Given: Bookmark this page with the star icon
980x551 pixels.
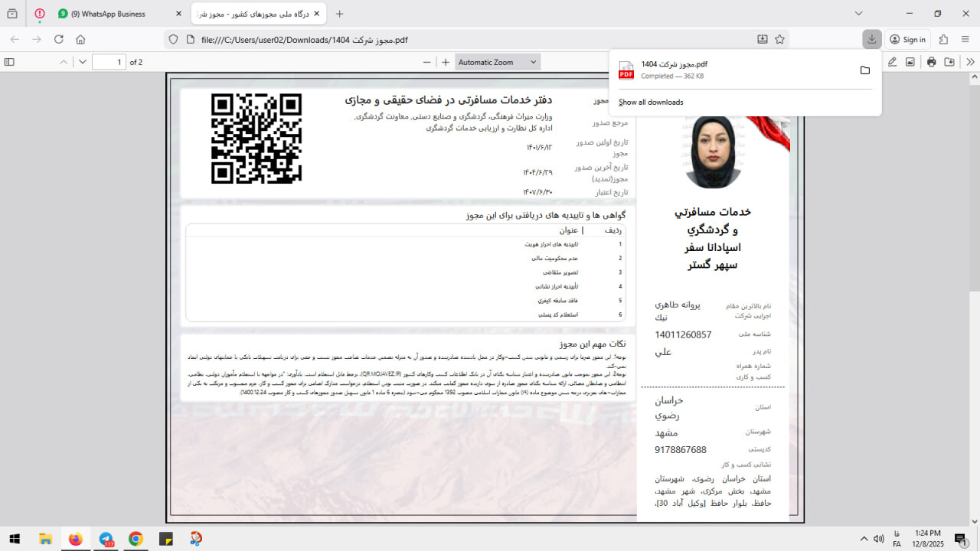Looking at the screenshot, I should pos(779,40).
